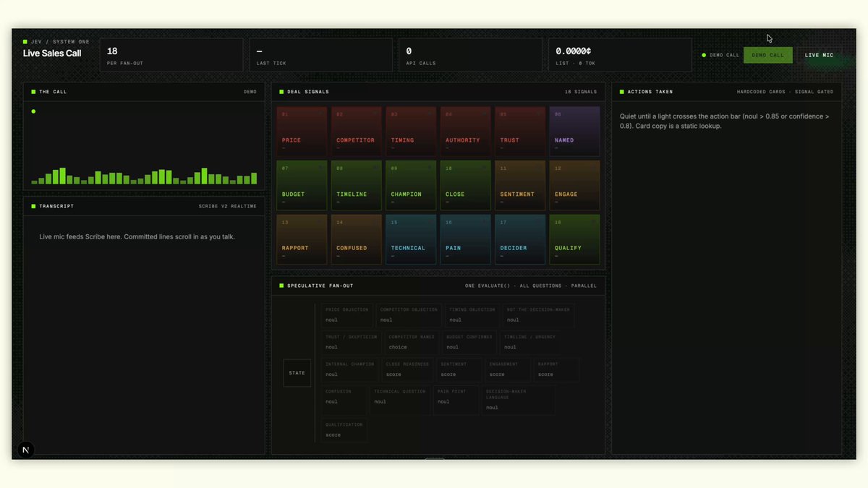Select the COMPETITOR OBJECTION fan-out box
Viewport: 868px width, 488px height.
tap(409, 315)
